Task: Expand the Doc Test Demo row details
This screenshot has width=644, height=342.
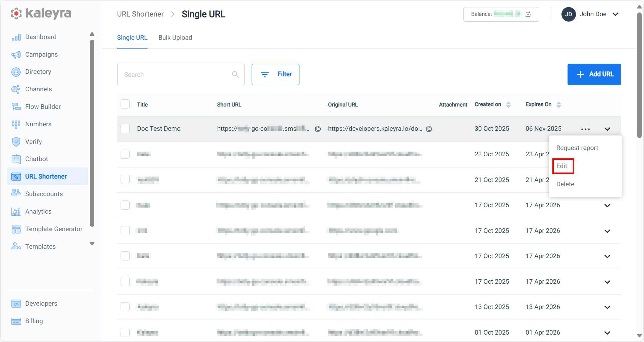Action: (x=607, y=129)
